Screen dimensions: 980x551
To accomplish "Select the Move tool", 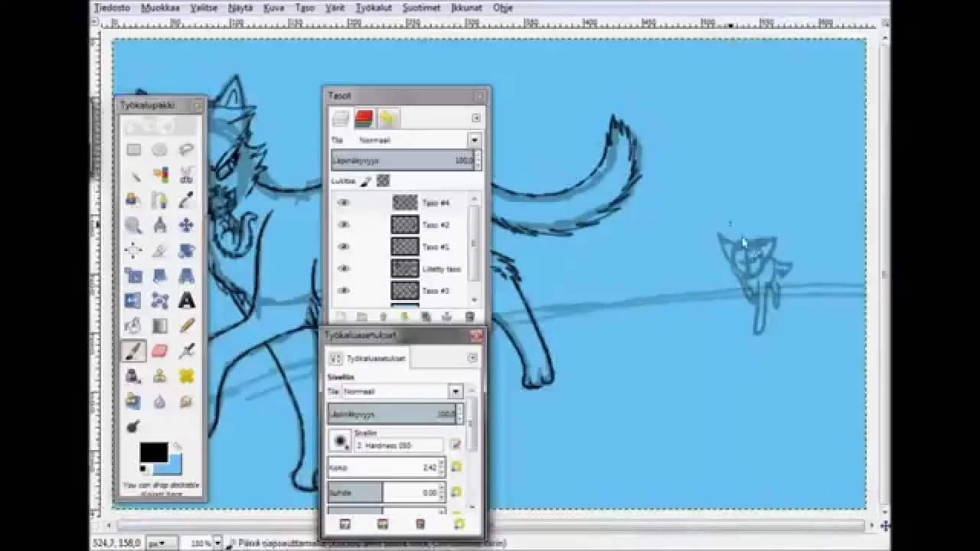I will pyautogui.click(x=185, y=225).
